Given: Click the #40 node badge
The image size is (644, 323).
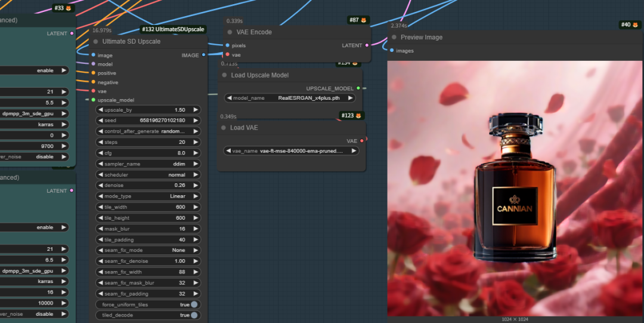Looking at the screenshot, I should [x=630, y=24].
